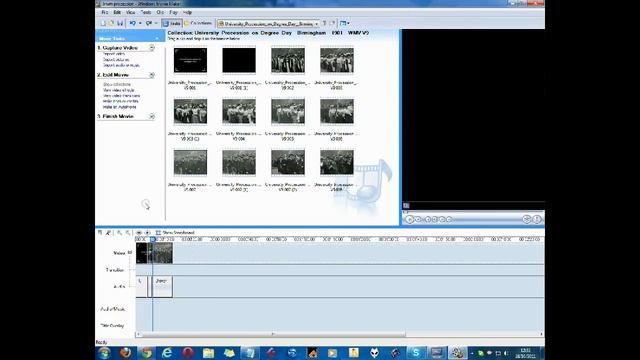Collapse the Edit Movie section
The image size is (640, 360).
152,75
